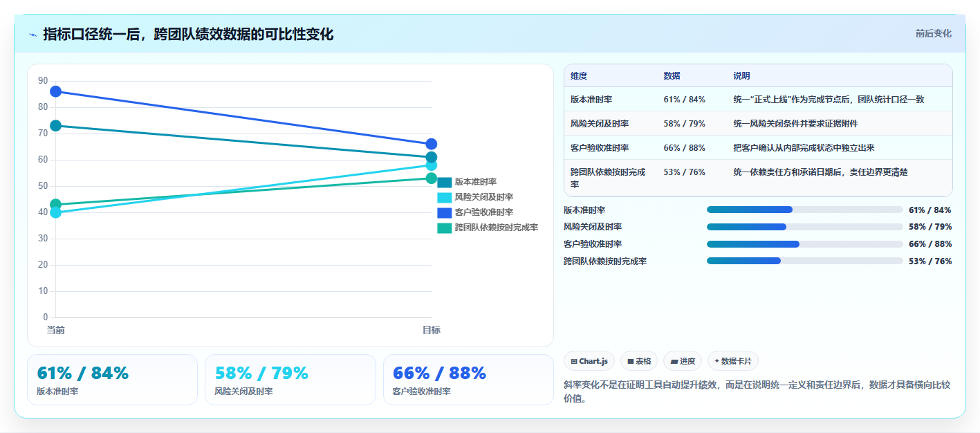The width and height of the screenshot is (980, 433).
Task: Click the 53% / 76% progress bar value
Action: tap(930, 261)
